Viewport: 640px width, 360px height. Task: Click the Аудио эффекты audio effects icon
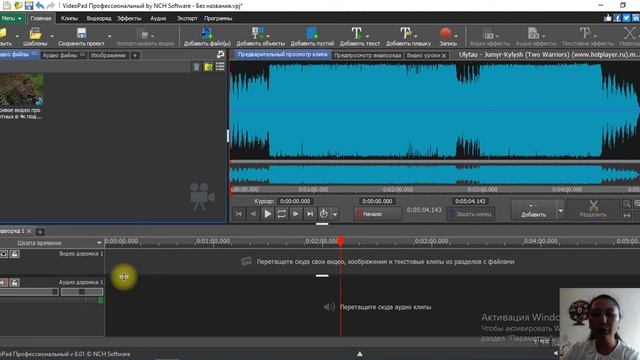click(x=533, y=33)
